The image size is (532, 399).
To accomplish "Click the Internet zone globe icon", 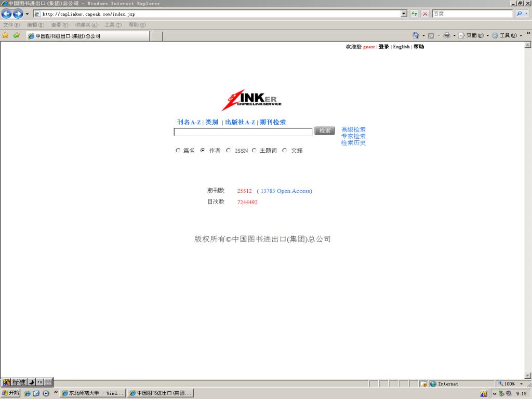I will 433,384.
